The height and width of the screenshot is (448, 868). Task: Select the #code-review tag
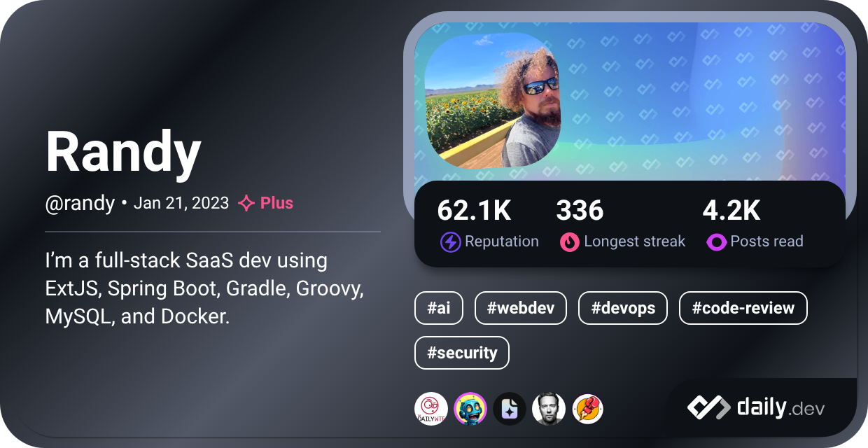(743, 308)
